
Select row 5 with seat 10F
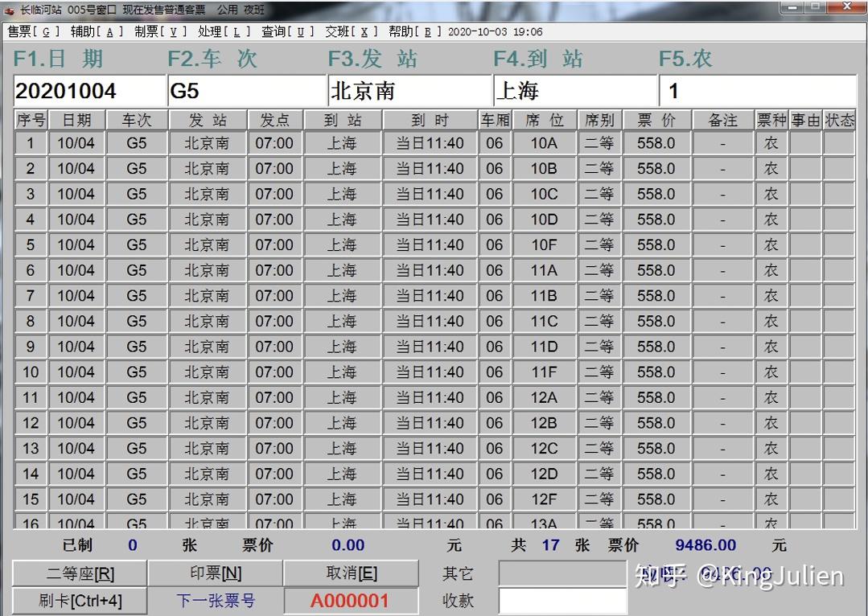pyautogui.click(x=434, y=245)
